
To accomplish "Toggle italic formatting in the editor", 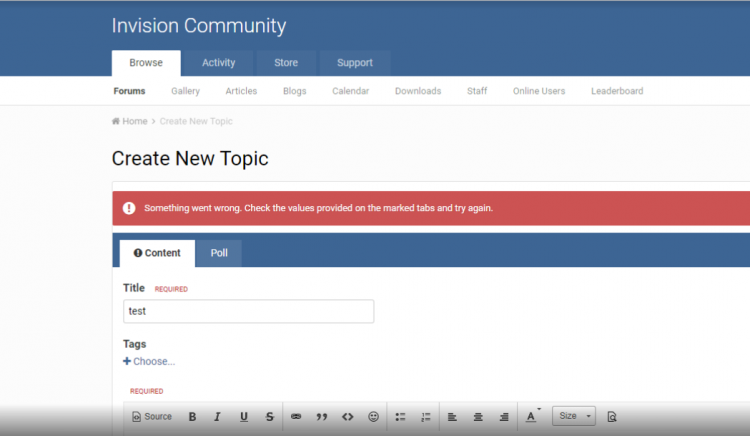I will click(217, 417).
